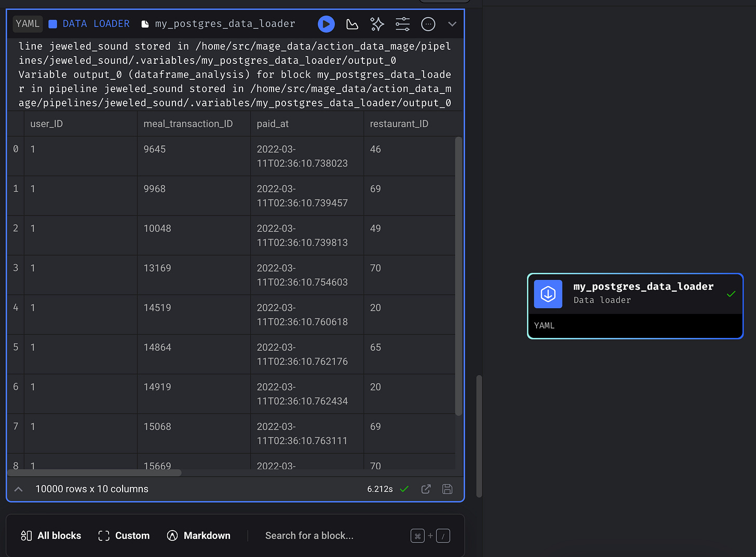
Task: Run the my_postgres_data_loader block
Action: pos(326,24)
